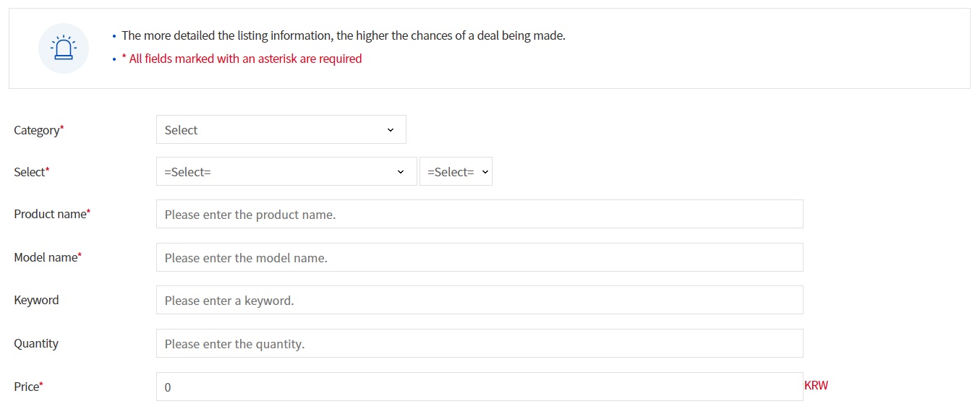The image size is (980, 409).
Task: Select the Keyword text box
Action: 479,301
